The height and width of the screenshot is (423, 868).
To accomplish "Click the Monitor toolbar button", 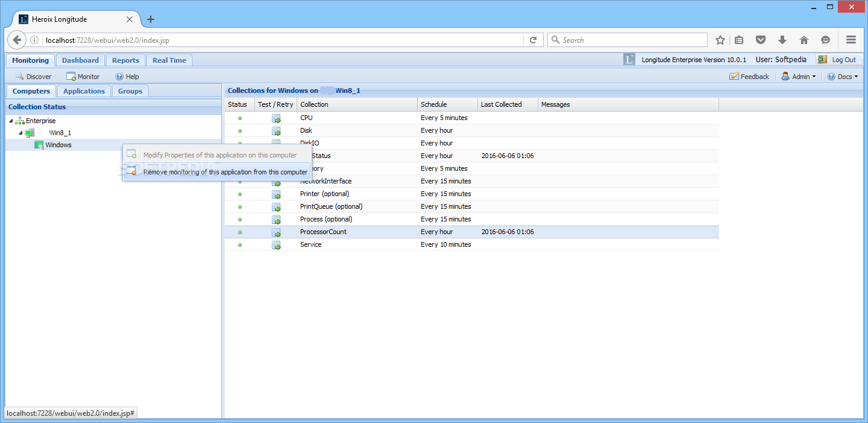I will (83, 77).
